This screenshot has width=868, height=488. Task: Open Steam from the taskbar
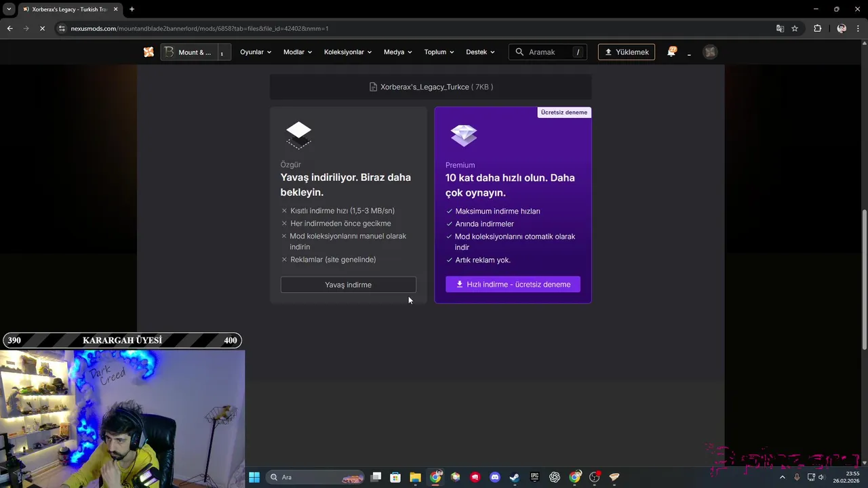pos(515,477)
